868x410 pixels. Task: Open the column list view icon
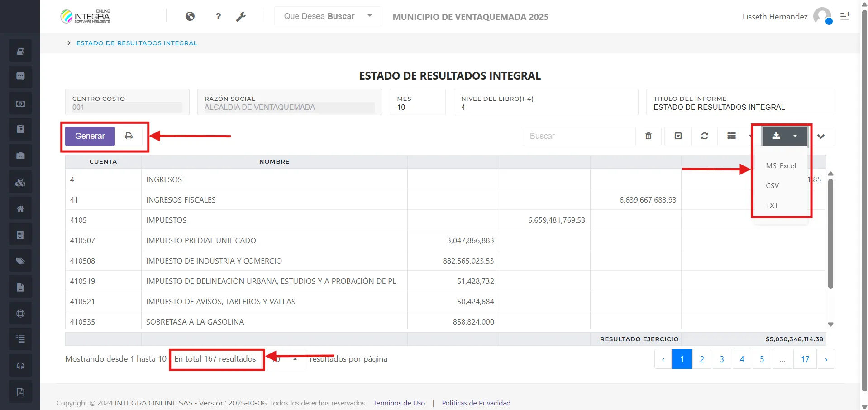pyautogui.click(x=732, y=136)
